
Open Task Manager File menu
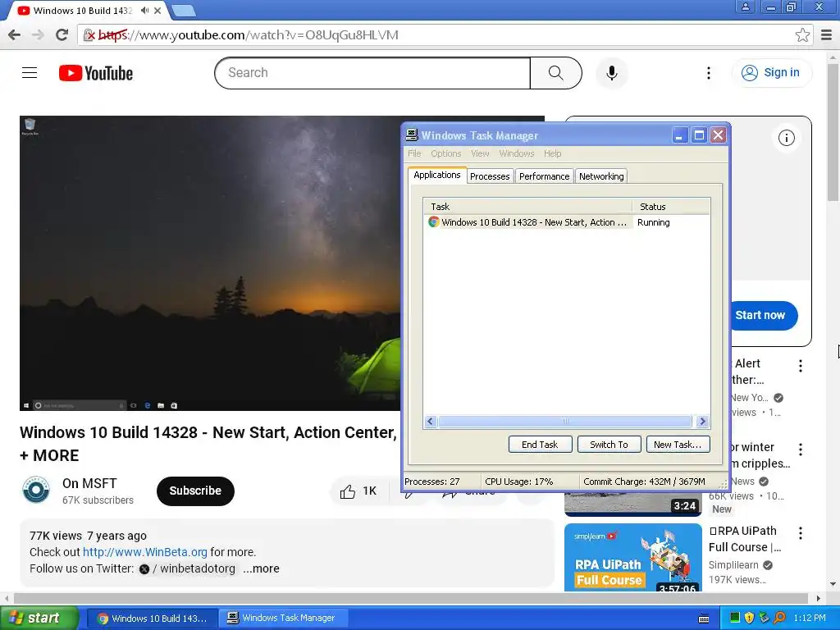[x=414, y=153]
